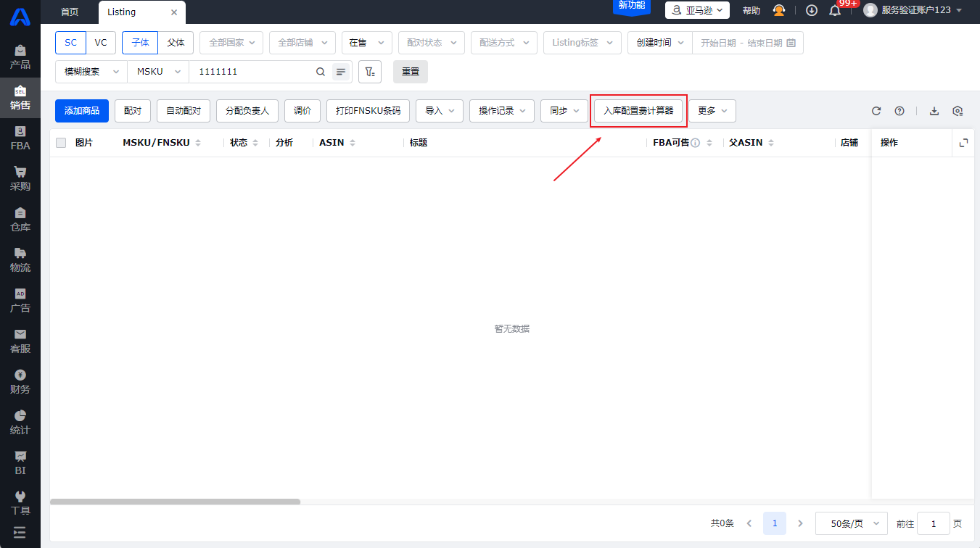Click the 自动配对 button
Image resolution: width=980 pixels, height=548 pixels.
[x=184, y=111]
